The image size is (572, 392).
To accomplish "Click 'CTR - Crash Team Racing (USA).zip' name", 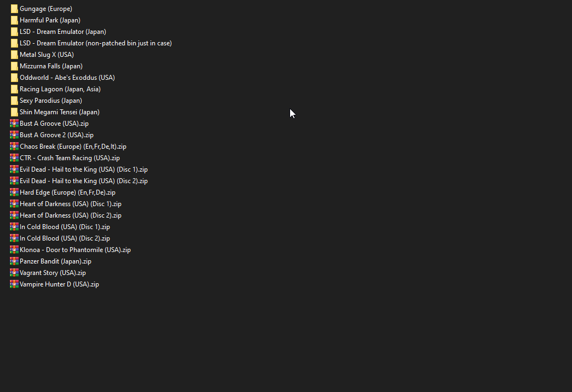I will tap(70, 158).
